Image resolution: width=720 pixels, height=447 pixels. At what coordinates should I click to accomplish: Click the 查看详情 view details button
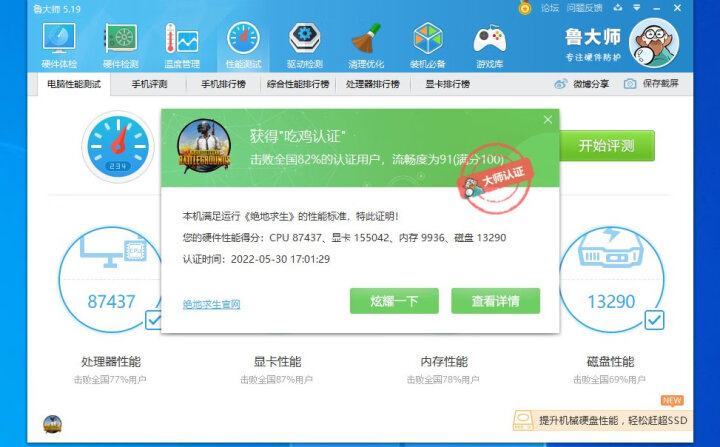[x=495, y=301]
